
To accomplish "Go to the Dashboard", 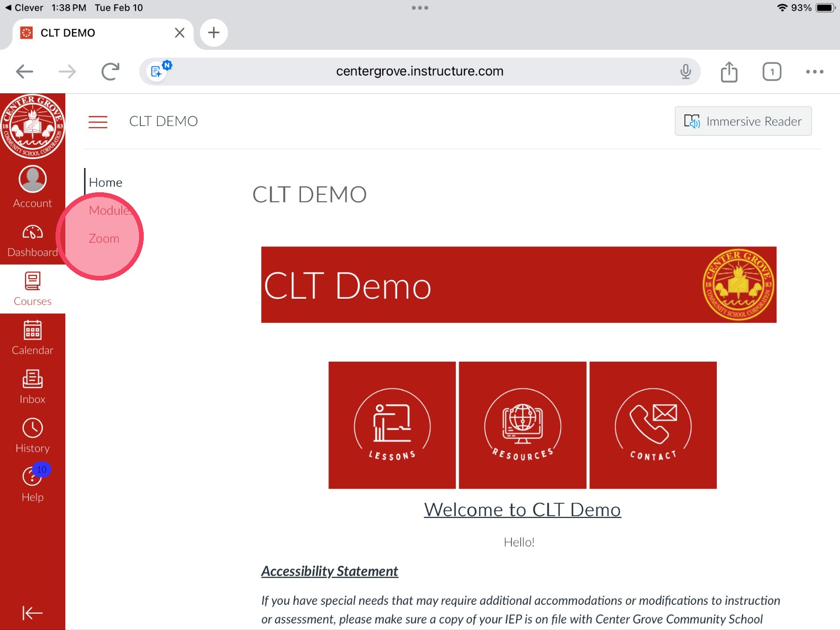I will (x=33, y=240).
